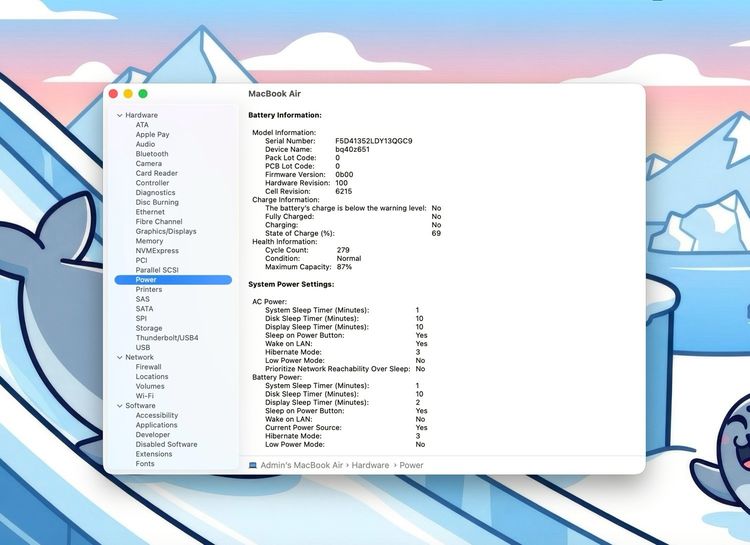The image size is (750, 545).
Task: Select the highlighted Power item
Action: coord(173,279)
